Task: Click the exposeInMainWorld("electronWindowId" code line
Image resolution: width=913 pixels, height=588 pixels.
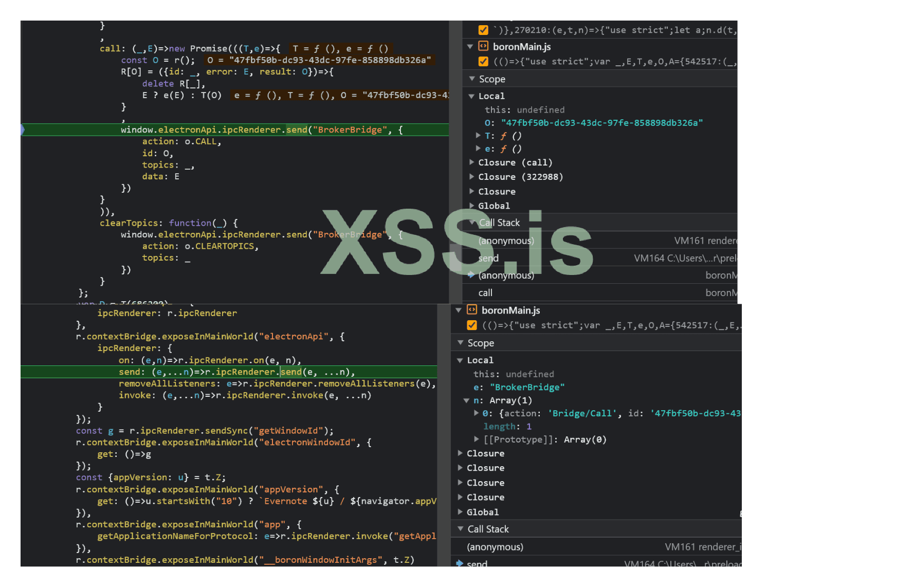Action: pos(224,443)
